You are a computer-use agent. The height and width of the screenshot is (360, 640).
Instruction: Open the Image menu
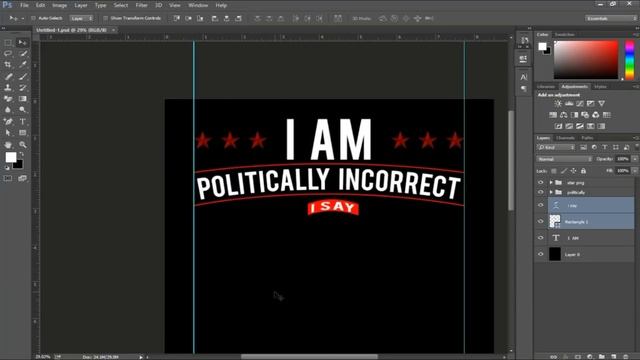(x=59, y=5)
